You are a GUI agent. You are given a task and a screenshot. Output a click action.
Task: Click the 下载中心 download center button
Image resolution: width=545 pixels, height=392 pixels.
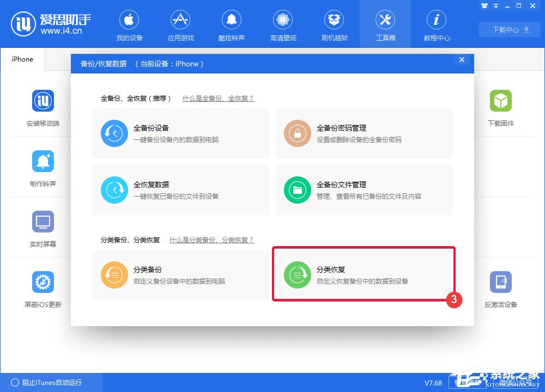(x=508, y=30)
